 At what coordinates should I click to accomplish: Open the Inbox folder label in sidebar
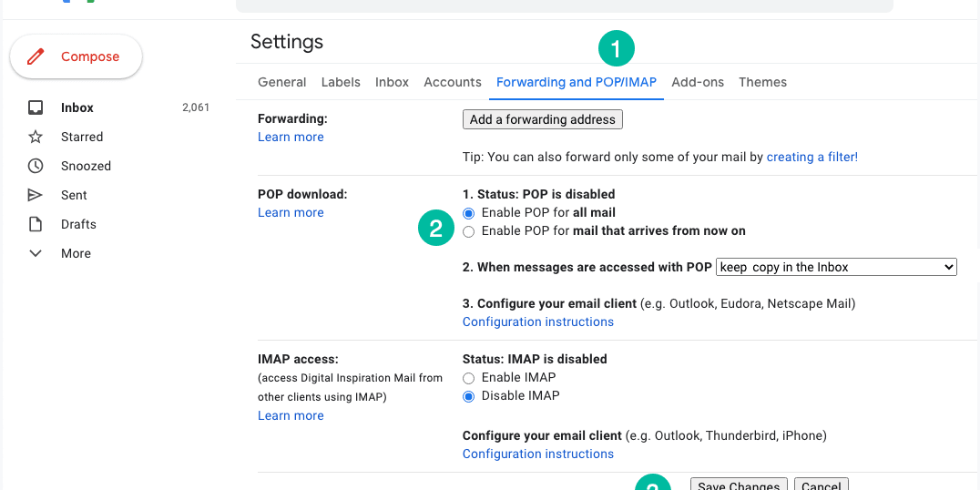77,107
